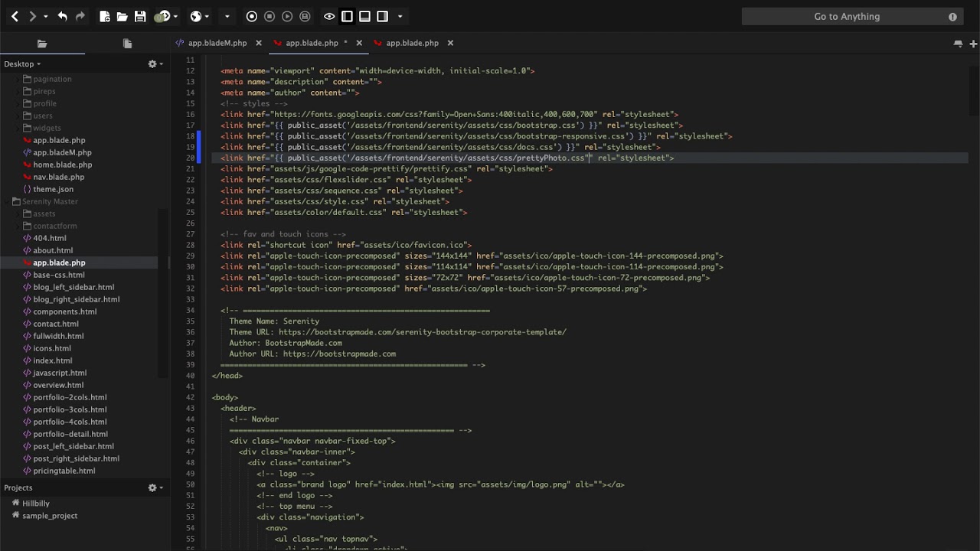The height and width of the screenshot is (551, 980).
Task: Close the app.bladeM.php tab
Action: tap(259, 43)
